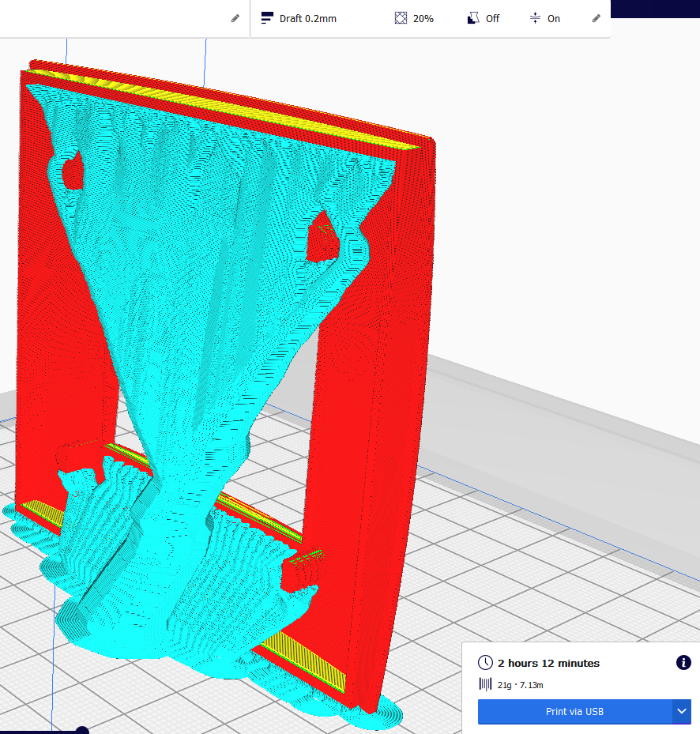Click the pencil icon beside the printer selector
The width and height of the screenshot is (700, 734).
(x=235, y=18)
